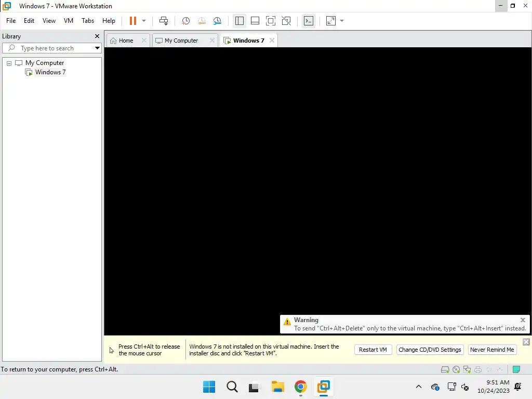Open the View menu
This screenshot has height=399, width=532.
pos(49,21)
